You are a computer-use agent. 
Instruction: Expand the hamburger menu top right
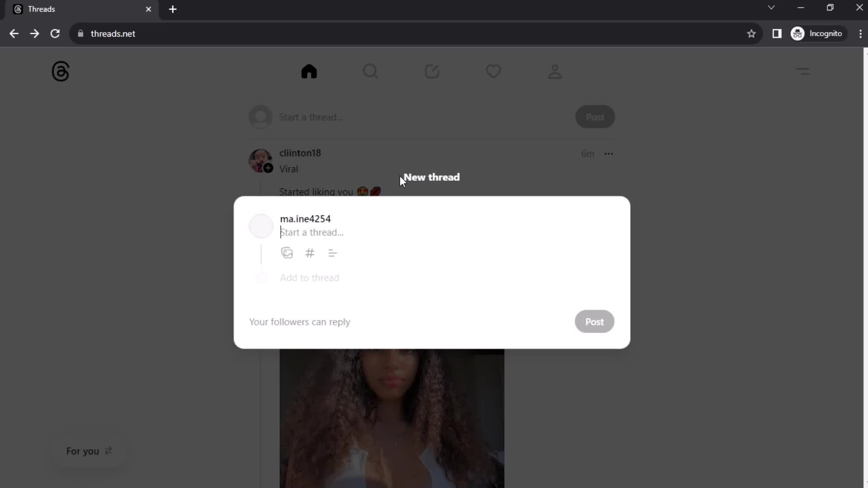tap(804, 71)
